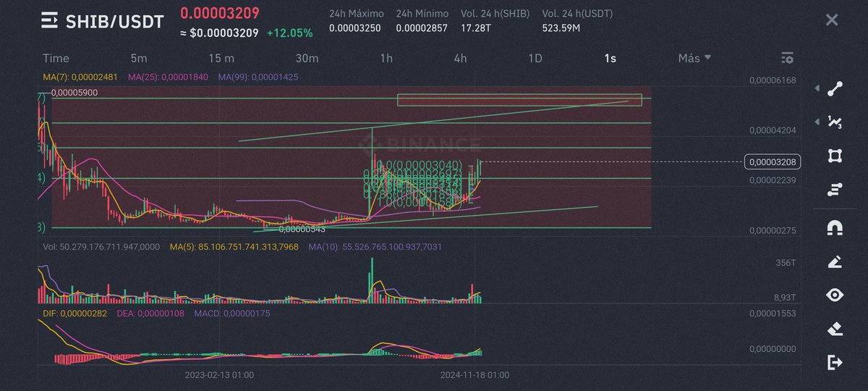The image size is (868, 391).
Task: Toggle drawings visibility eye icon
Action: [835, 295]
